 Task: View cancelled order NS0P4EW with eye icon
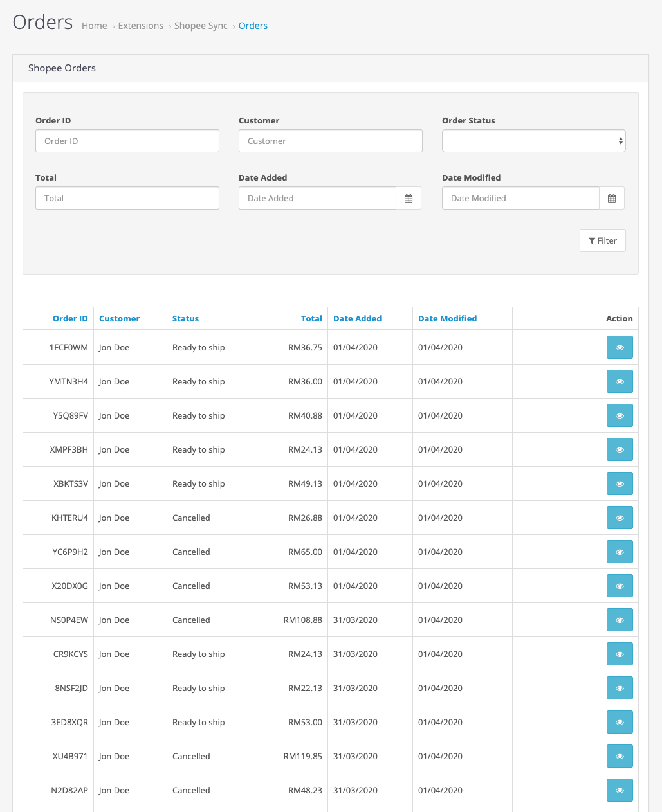(x=619, y=620)
